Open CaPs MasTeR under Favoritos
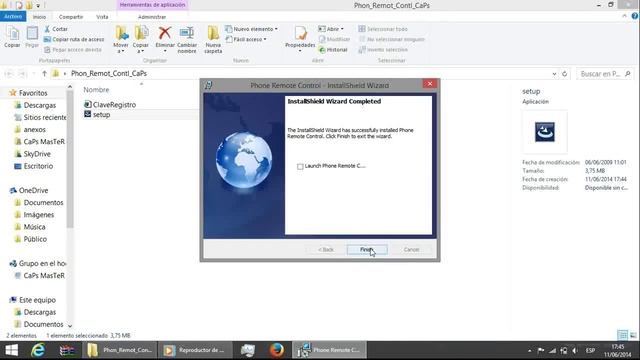640x360 pixels. click(40, 142)
